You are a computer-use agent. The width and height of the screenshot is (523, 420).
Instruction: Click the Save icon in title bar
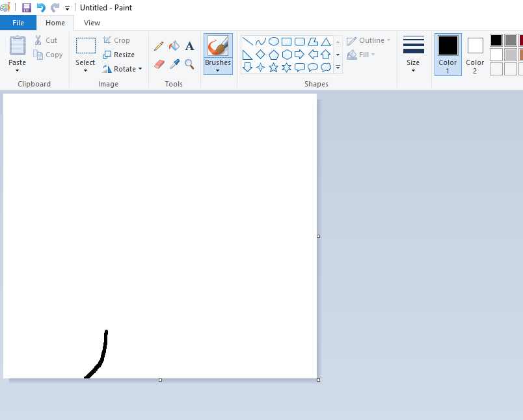pyautogui.click(x=27, y=8)
